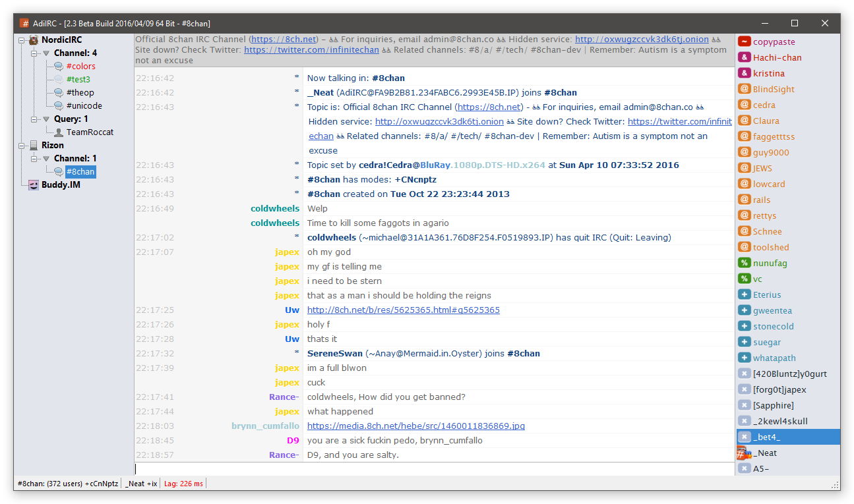Click the operator badge icon beside cedra
Screen dimensions: 854x504
[744, 105]
